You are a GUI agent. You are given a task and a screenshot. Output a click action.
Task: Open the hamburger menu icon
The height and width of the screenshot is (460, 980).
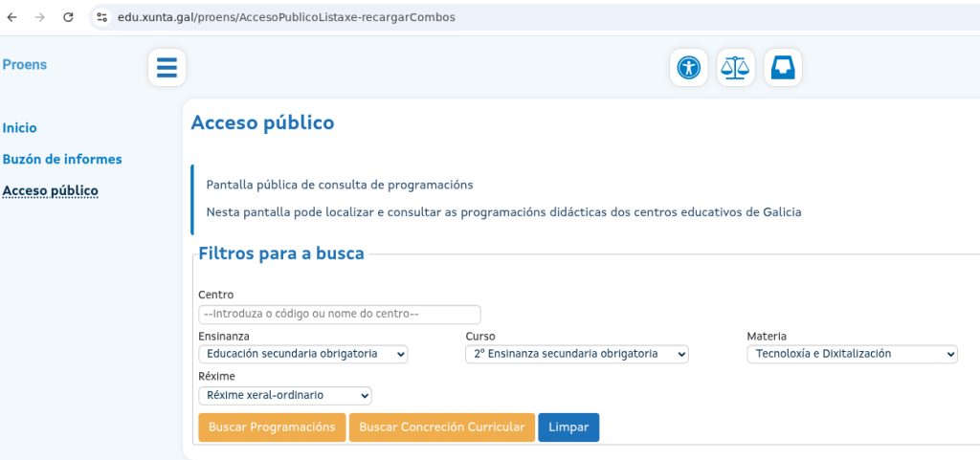point(167,68)
